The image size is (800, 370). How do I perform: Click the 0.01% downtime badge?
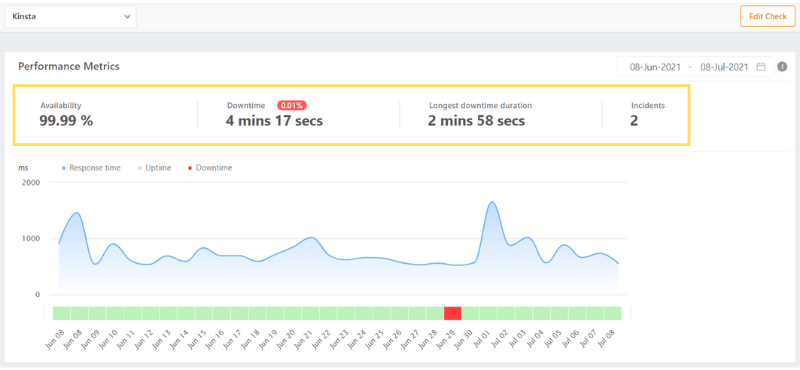292,106
